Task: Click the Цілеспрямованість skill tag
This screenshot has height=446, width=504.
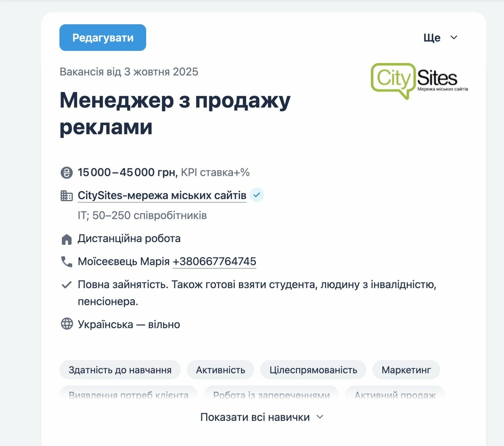Action: click(x=313, y=370)
